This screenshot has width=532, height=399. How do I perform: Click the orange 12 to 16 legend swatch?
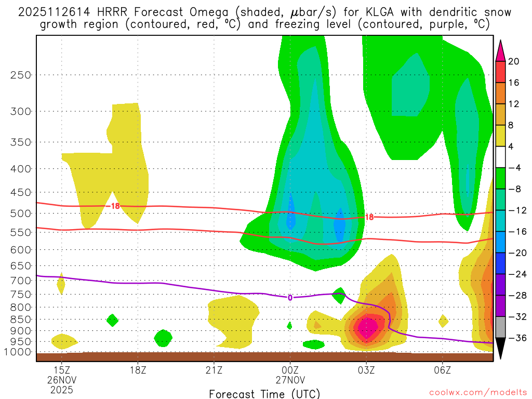[500, 93]
